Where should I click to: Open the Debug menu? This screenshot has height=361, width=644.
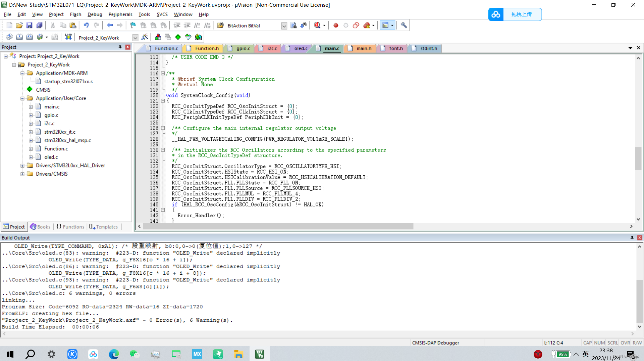95,14
